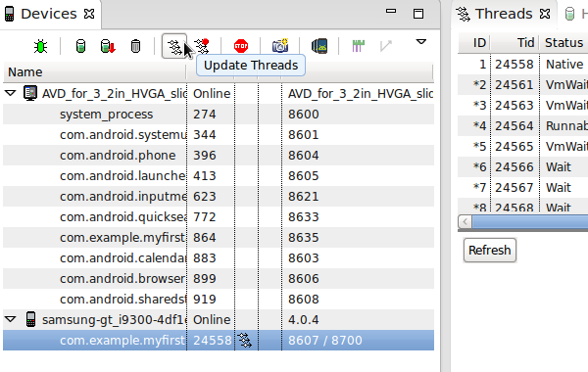Click the Update Heap cylinder icon
This screenshot has height=372, width=588.
click(x=80, y=46)
